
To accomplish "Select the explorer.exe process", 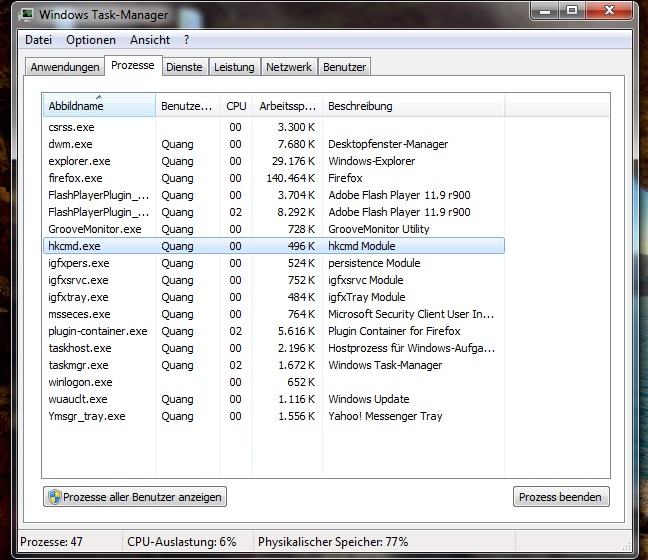I will [x=274, y=161].
